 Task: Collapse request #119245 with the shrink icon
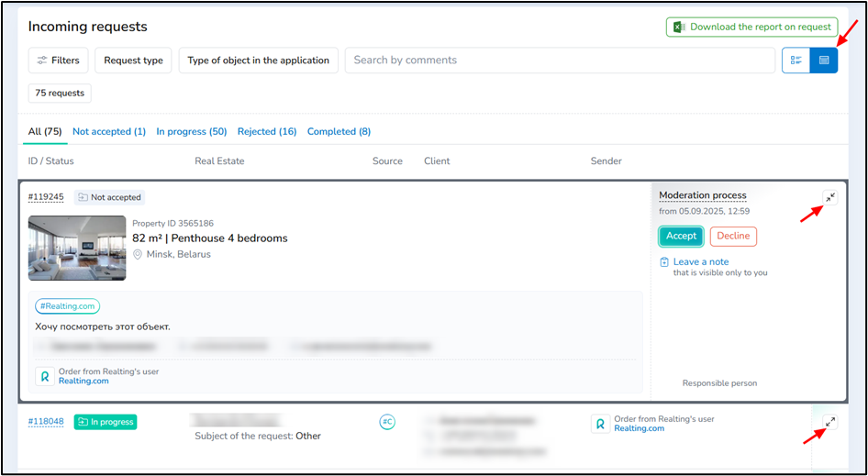tap(829, 197)
